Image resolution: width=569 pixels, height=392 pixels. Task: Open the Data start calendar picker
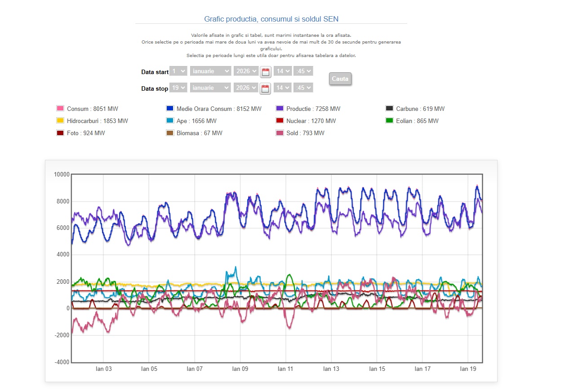265,72
